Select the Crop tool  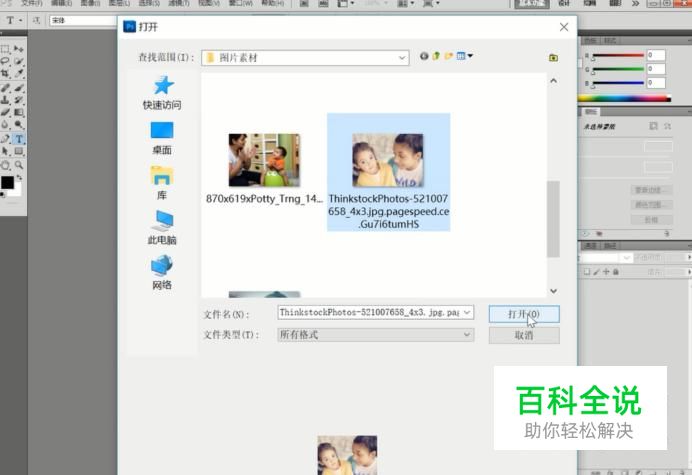point(5,74)
